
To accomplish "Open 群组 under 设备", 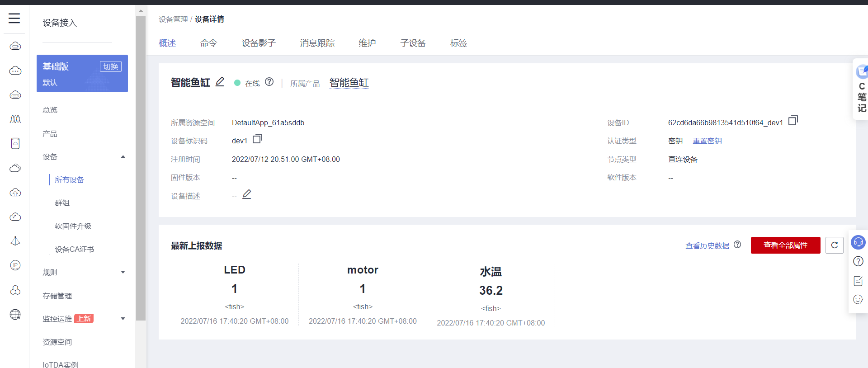I will [x=62, y=203].
